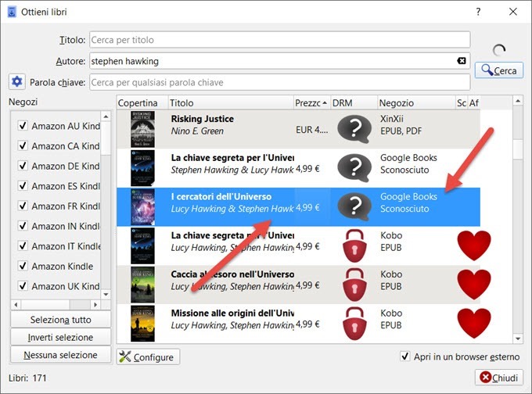Click the red heart in the Missione alle origini row

[473, 323]
